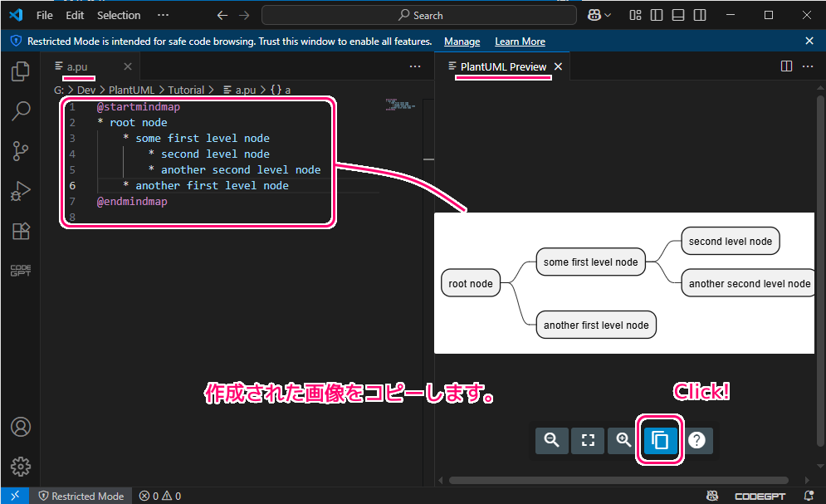This screenshot has height=504, width=826.
Task: Expand the hidden menu bar items ellipsis
Action: [x=163, y=15]
